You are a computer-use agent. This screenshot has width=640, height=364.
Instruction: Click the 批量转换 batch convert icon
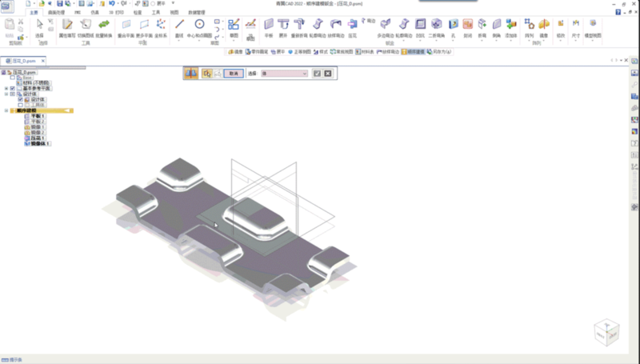(103, 27)
